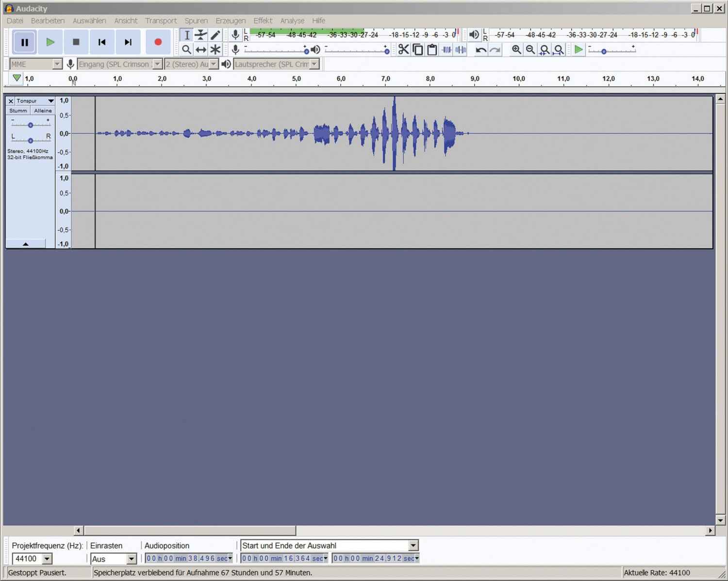Toggle Alleine (solo) on the track

click(43, 111)
